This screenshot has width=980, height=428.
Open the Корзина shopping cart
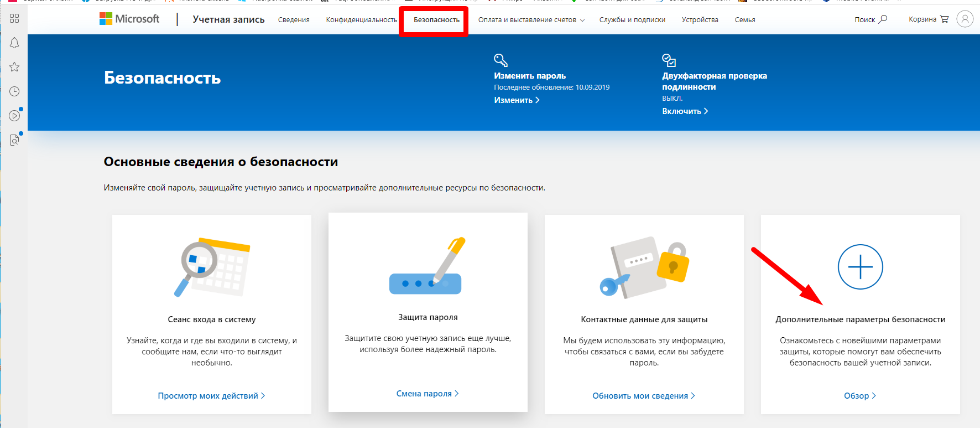929,19
